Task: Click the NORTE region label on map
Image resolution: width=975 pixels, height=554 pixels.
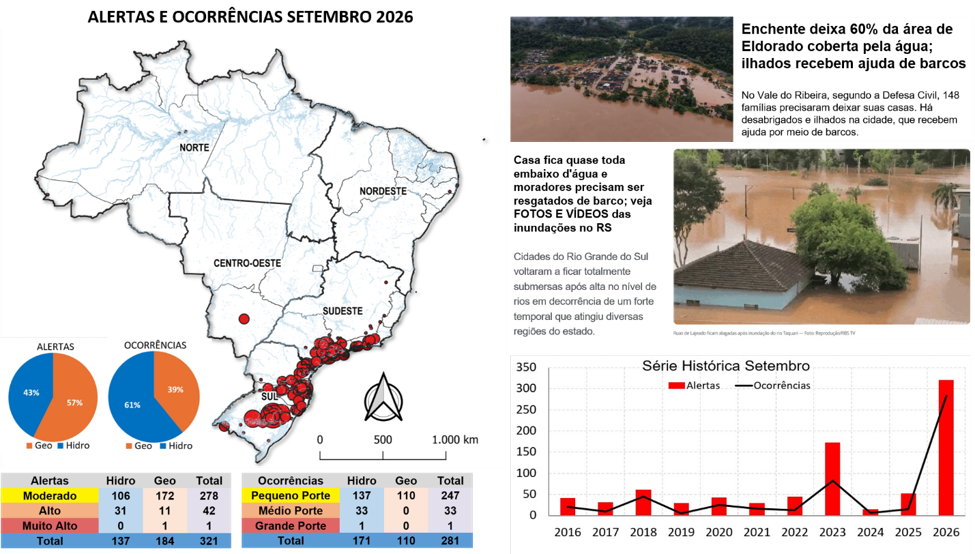Action: pos(194,147)
